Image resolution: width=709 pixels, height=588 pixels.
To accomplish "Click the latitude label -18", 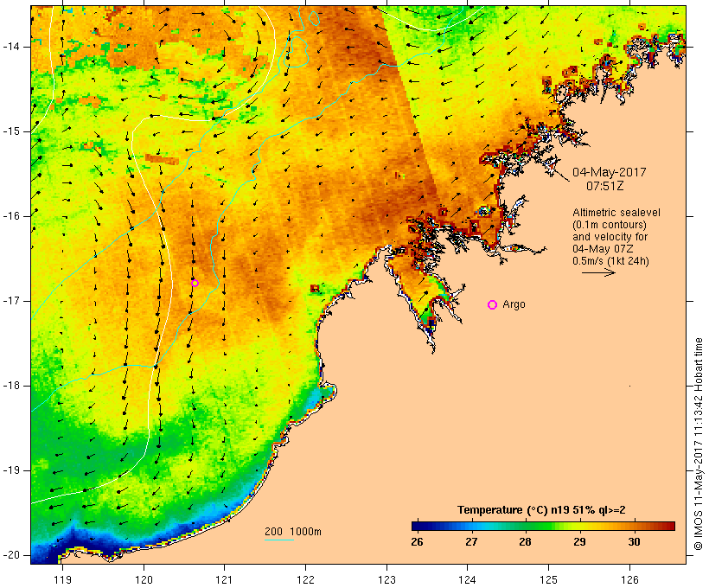I will (11, 386).
